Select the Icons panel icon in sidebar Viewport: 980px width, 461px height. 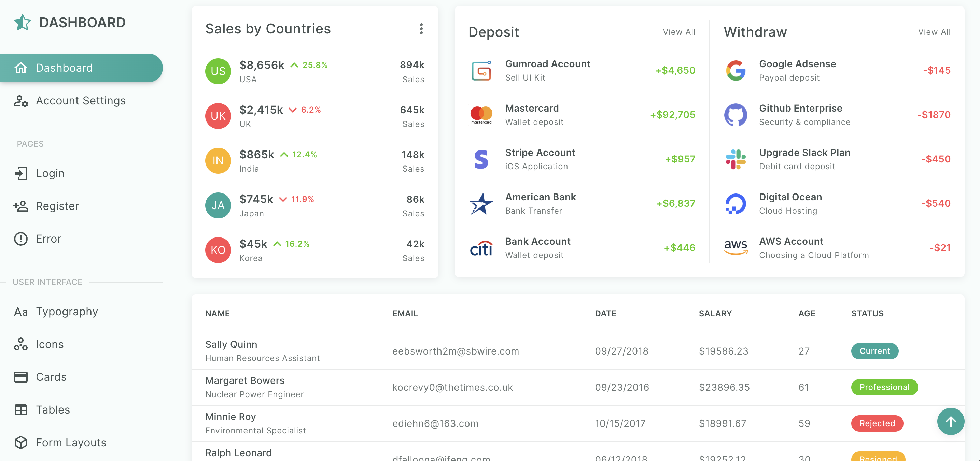[20, 344]
